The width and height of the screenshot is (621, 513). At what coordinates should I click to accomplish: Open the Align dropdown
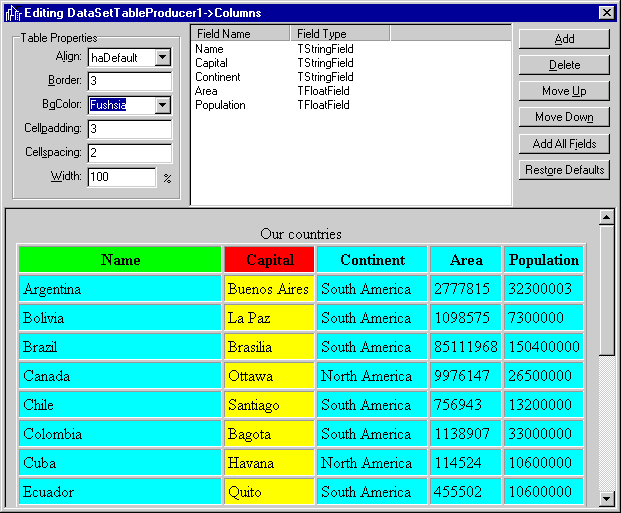click(163, 57)
